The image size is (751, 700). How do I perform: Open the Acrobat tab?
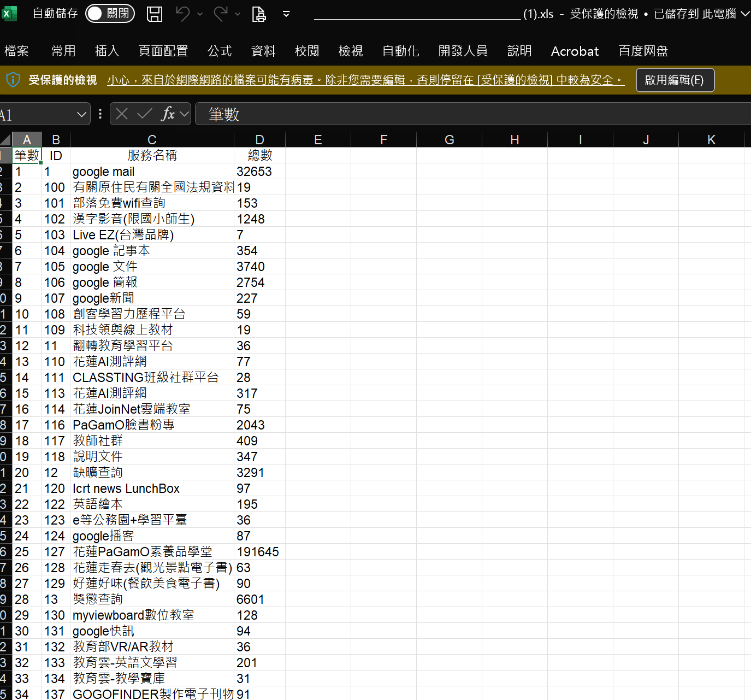click(x=575, y=51)
